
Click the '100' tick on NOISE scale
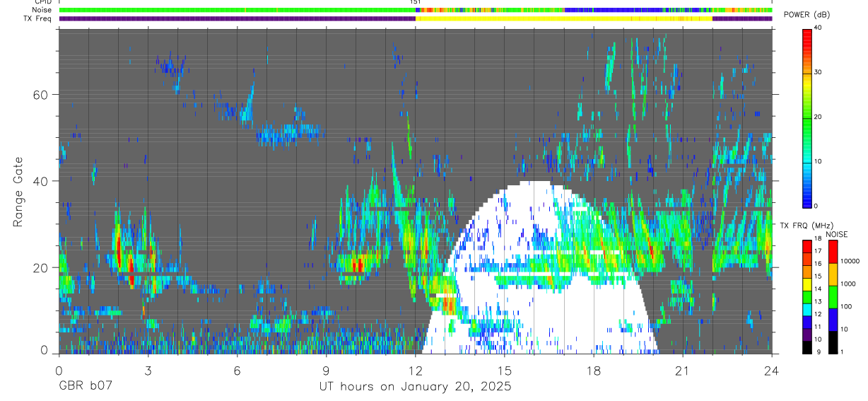click(x=848, y=307)
